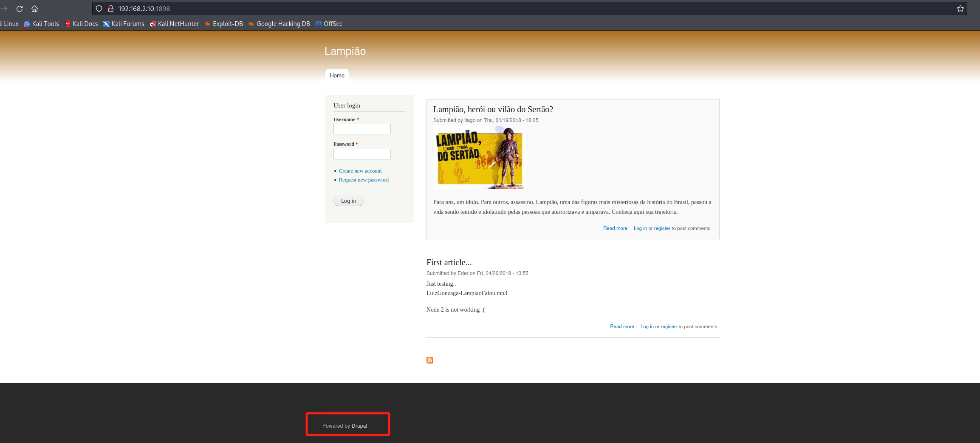Open the OffSec bookmark

[x=329, y=24]
